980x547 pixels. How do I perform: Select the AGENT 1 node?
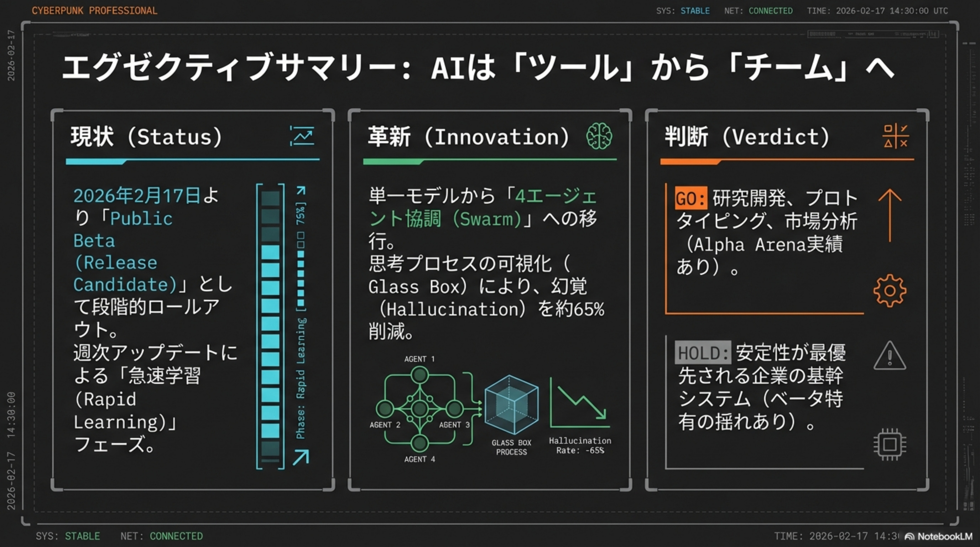(419, 375)
